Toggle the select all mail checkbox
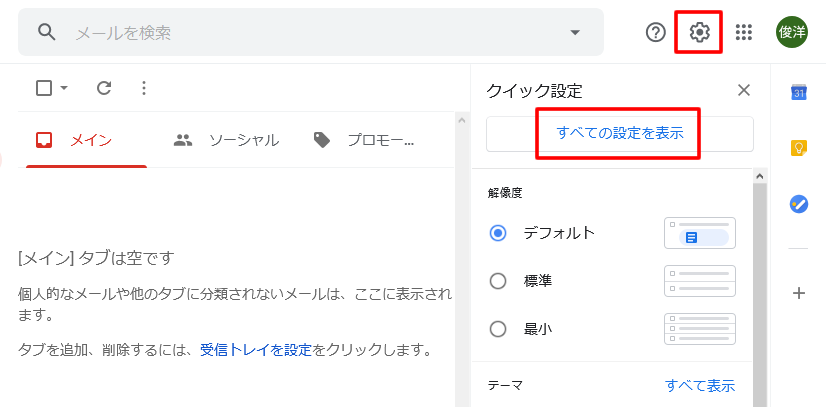The width and height of the screenshot is (826, 407). (x=44, y=88)
